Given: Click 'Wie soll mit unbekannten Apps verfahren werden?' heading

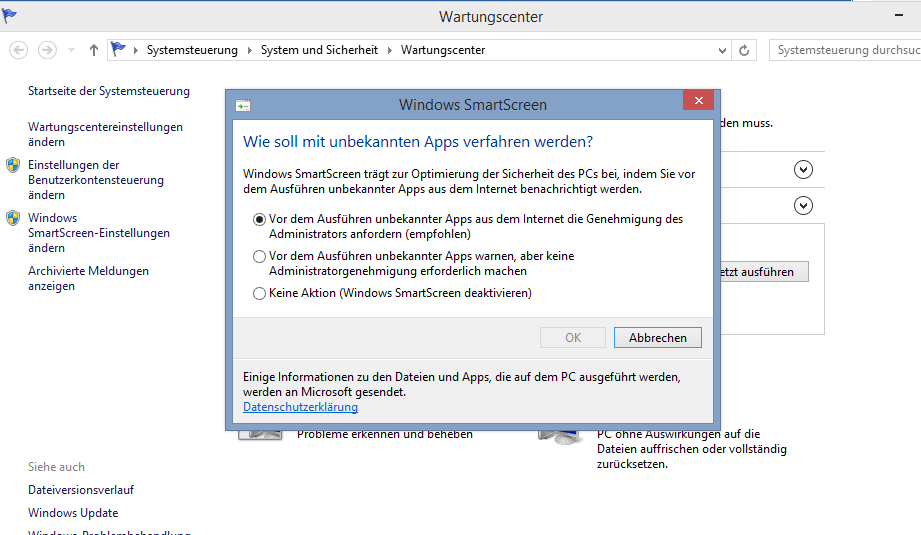Looking at the screenshot, I should pyautogui.click(x=418, y=142).
